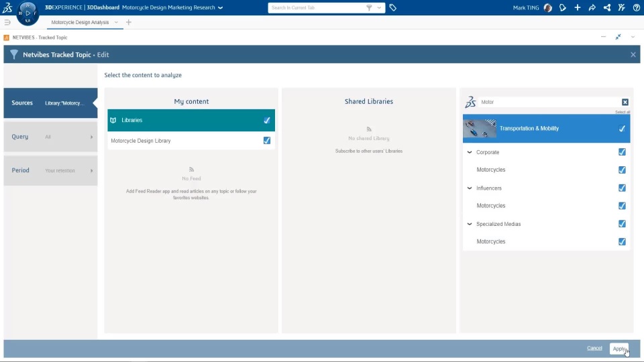Click the notifications icon in the top bar
This screenshot has height=362, width=644.
click(x=563, y=7)
